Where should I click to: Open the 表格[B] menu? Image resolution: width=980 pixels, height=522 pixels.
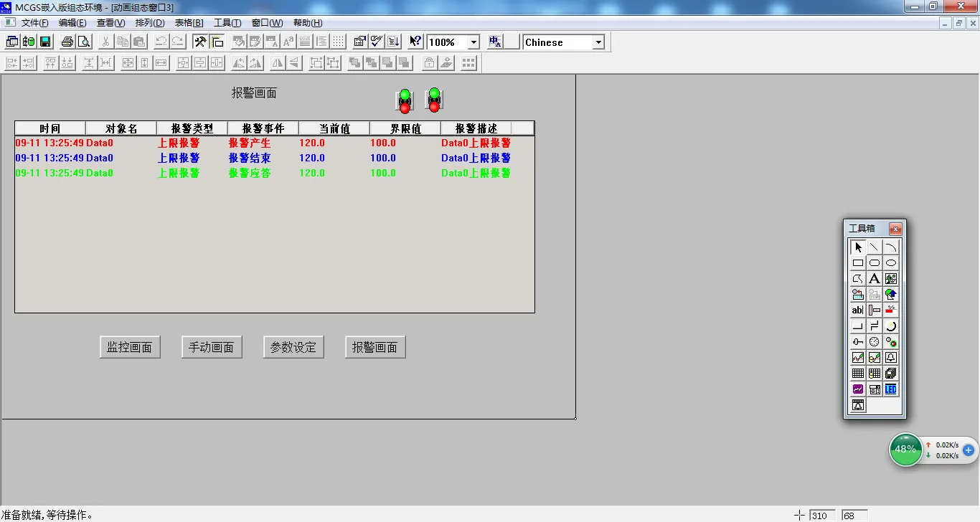189,23
